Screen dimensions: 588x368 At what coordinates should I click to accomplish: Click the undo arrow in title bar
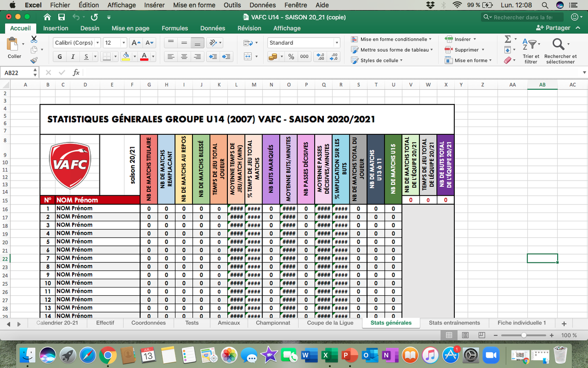coord(75,17)
